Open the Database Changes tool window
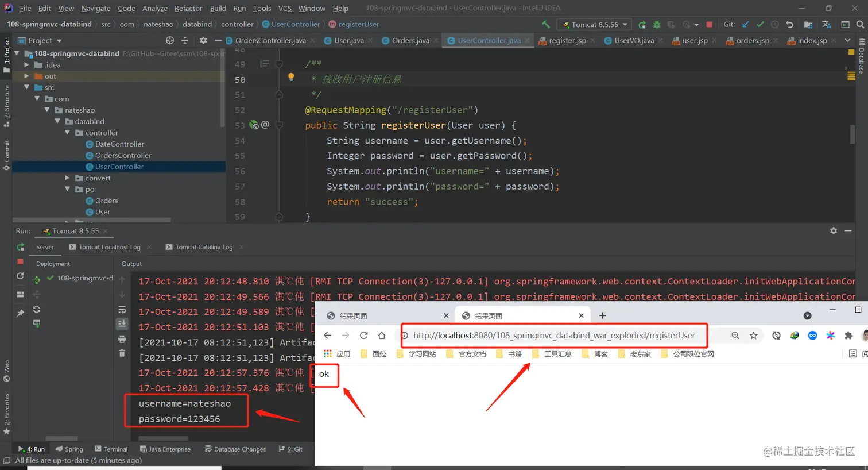Viewport: 868px width, 470px height. tap(235, 449)
